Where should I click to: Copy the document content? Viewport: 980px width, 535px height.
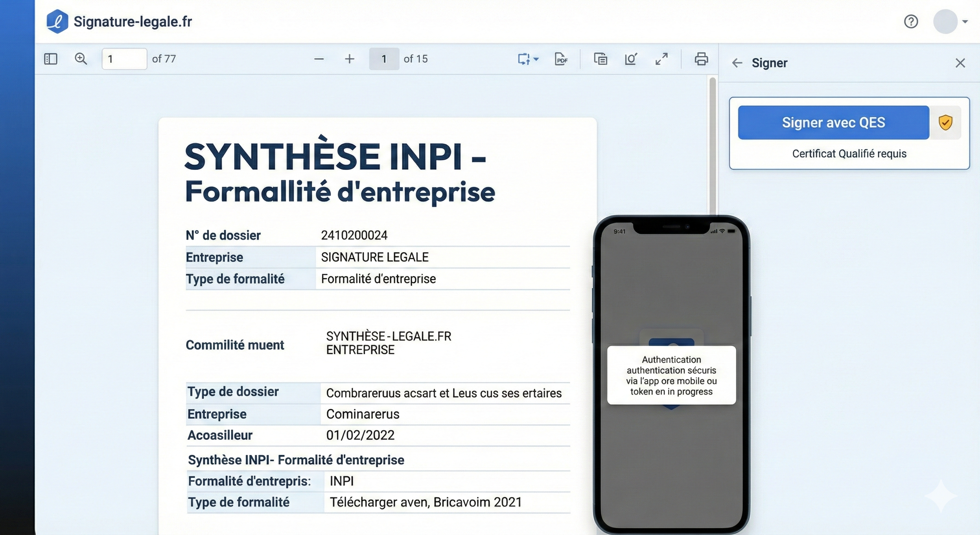(600, 59)
